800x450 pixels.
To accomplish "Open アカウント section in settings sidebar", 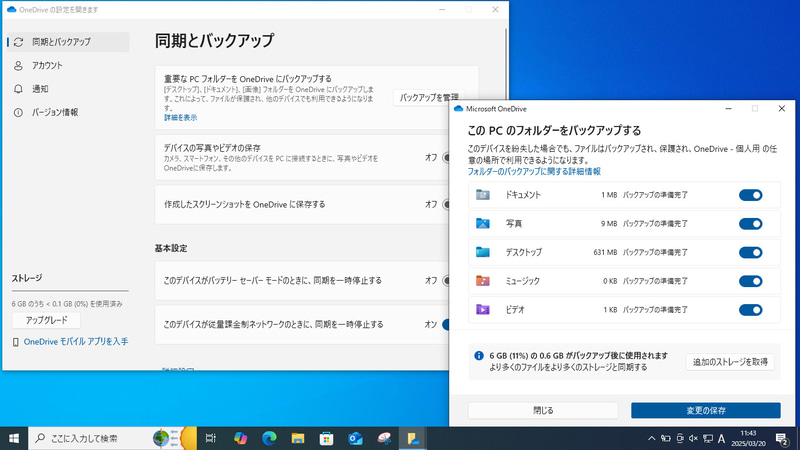I will click(68, 65).
